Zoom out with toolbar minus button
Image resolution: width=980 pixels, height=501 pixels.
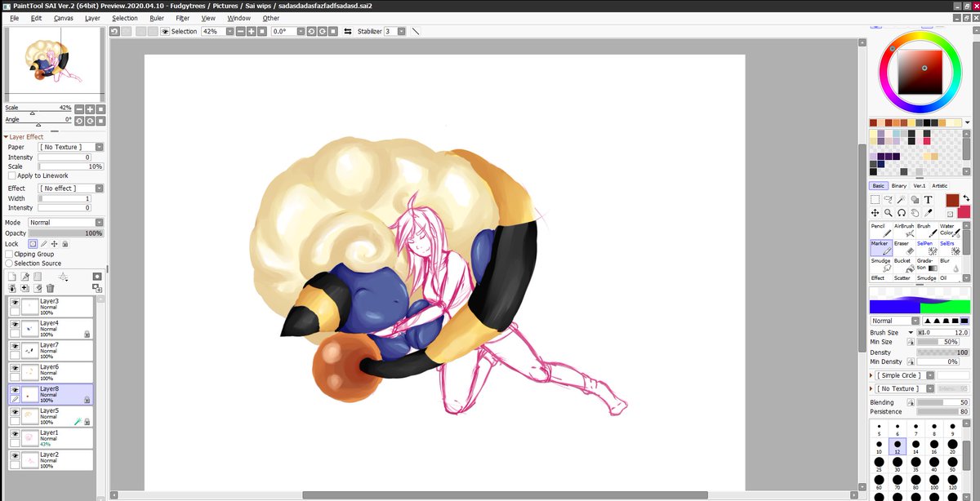point(240,31)
